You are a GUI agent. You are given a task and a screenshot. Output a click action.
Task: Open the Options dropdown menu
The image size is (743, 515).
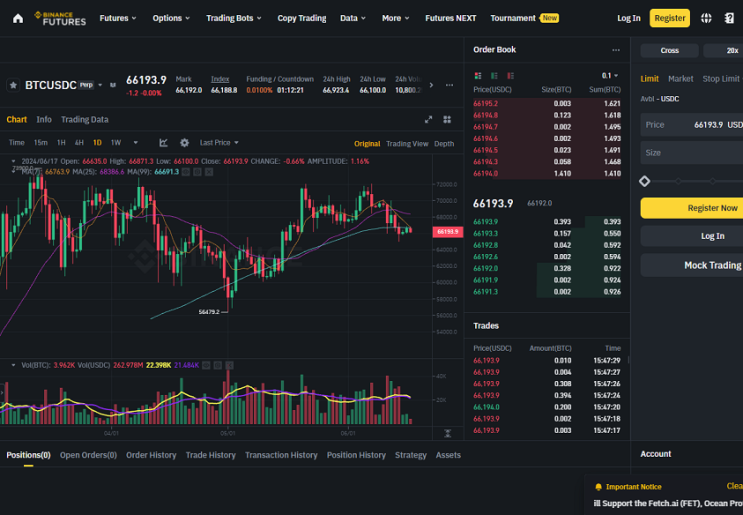171,18
